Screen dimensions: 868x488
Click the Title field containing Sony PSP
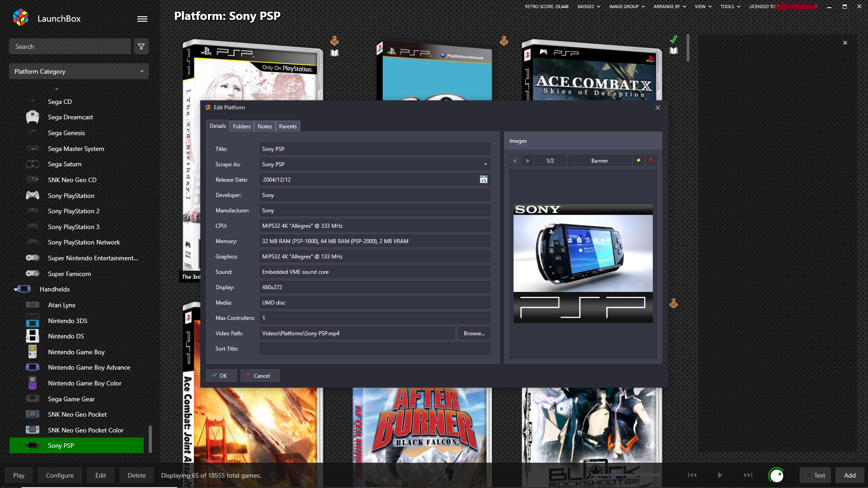click(x=375, y=149)
